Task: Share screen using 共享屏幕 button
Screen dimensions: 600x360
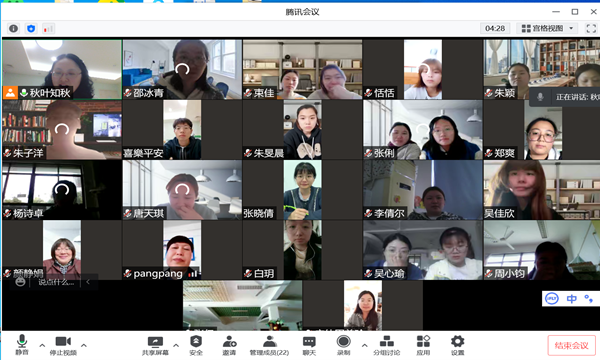Action: tap(155, 345)
